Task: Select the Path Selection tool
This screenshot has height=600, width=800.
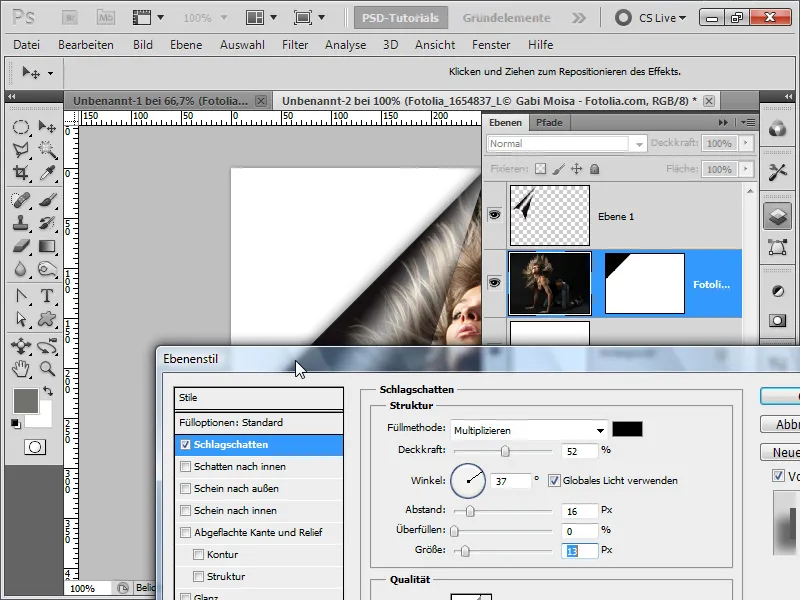Action: click(x=20, y=319)
